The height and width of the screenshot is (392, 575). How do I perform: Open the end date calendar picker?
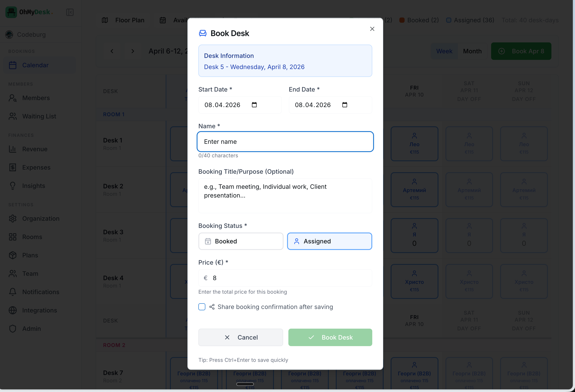345,105
